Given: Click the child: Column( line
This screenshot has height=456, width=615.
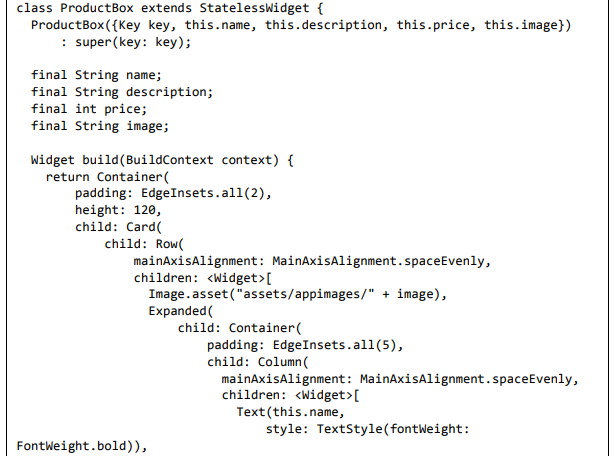Looking at the screenshot, I should 260,362.
